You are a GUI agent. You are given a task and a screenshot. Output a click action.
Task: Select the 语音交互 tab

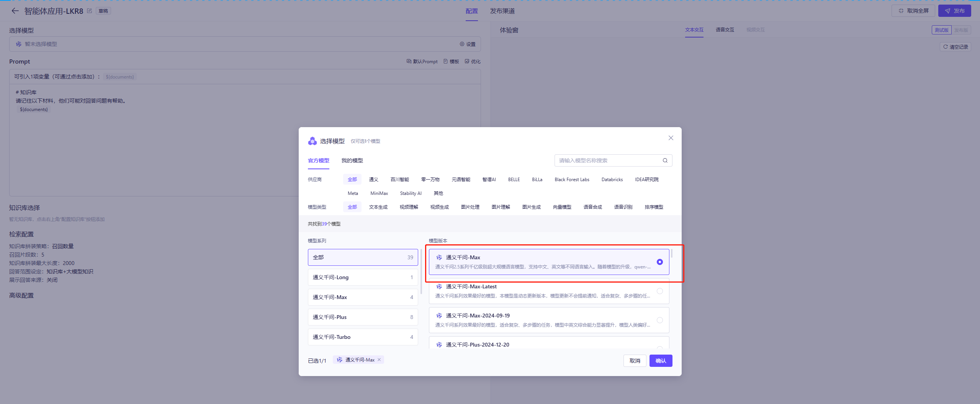(x=725, y=30)
